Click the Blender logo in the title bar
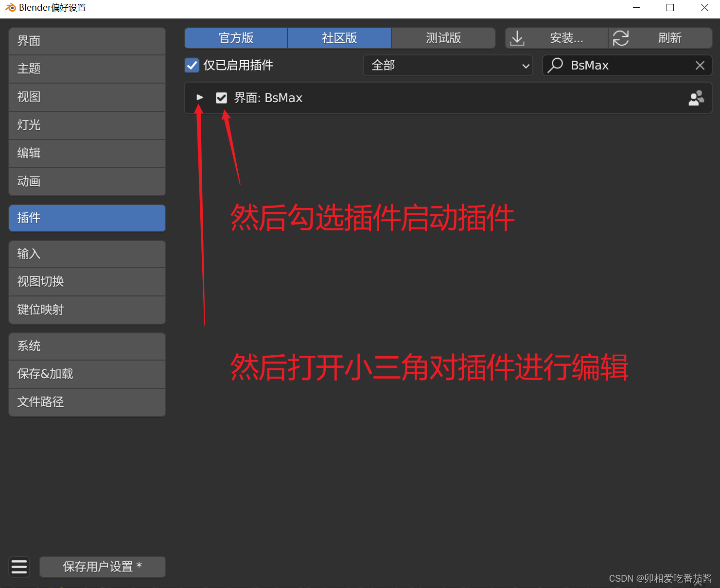 11,8
